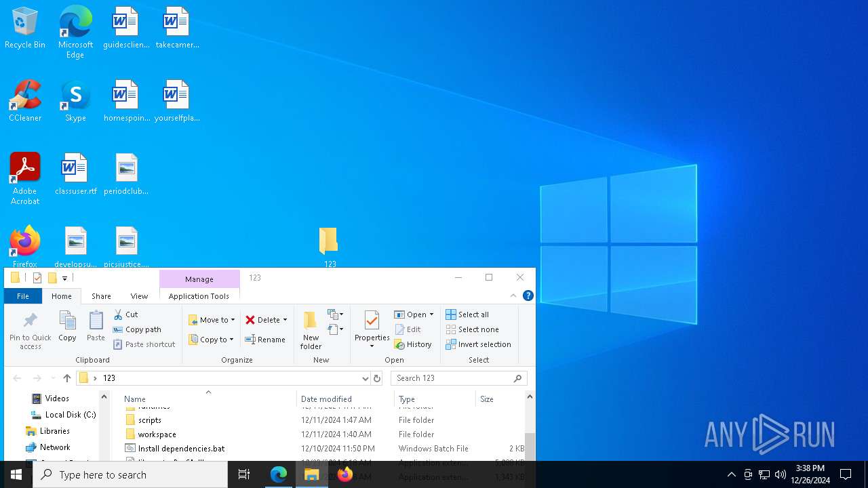Select Microsoft Edge desktop shortcut
The width and height of the screenshot is (868, 488).
pos(75,33)
